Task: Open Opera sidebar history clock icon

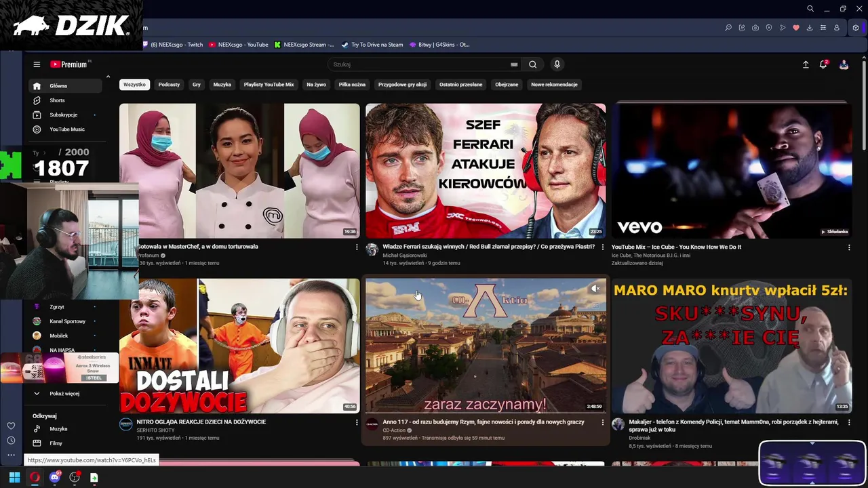Action: coord(11,441)
